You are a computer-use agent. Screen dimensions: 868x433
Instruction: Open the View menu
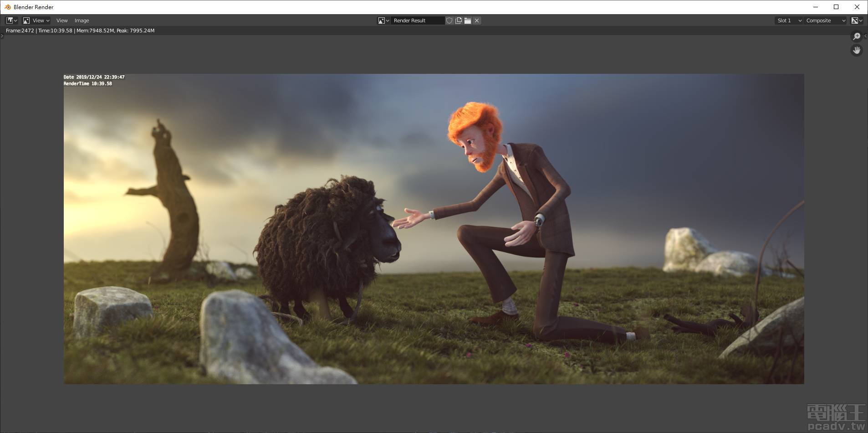62,21
